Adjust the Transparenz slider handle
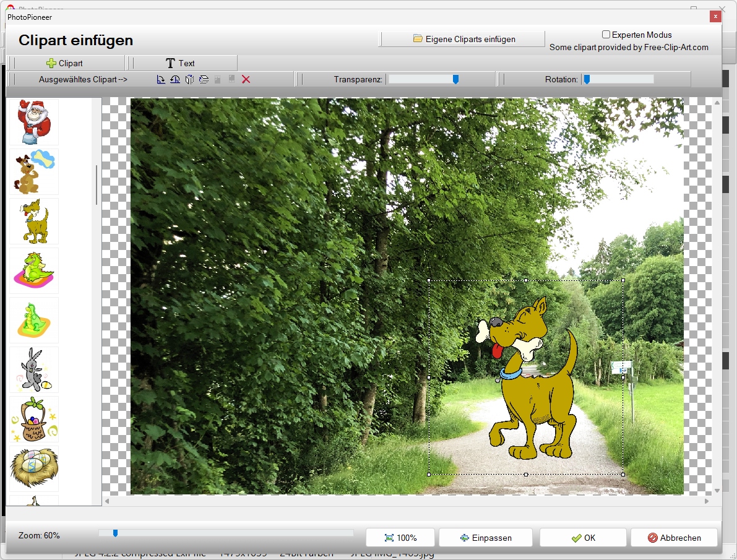737x560 pixels. click(455, 79)
